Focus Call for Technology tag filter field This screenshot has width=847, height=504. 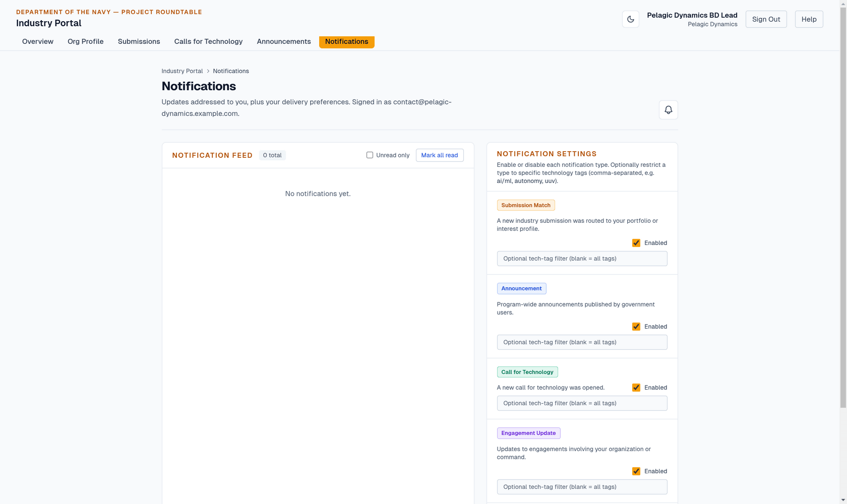coord(582,403)
